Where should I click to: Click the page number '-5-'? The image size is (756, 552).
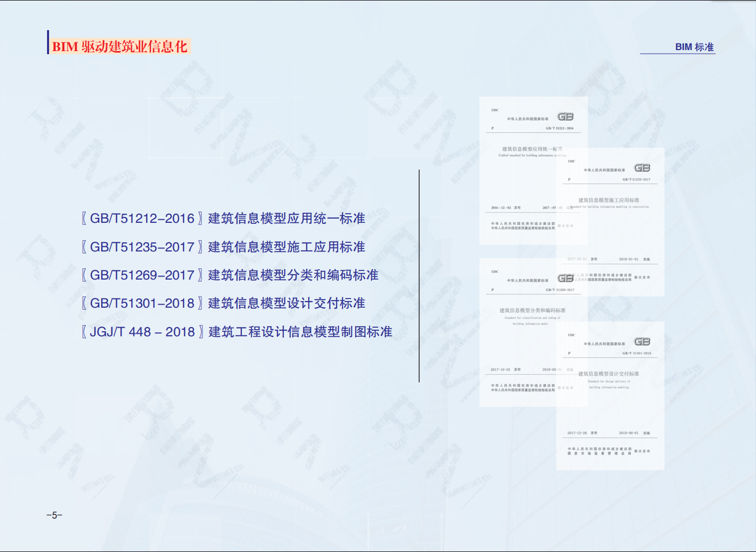(54, 515)
